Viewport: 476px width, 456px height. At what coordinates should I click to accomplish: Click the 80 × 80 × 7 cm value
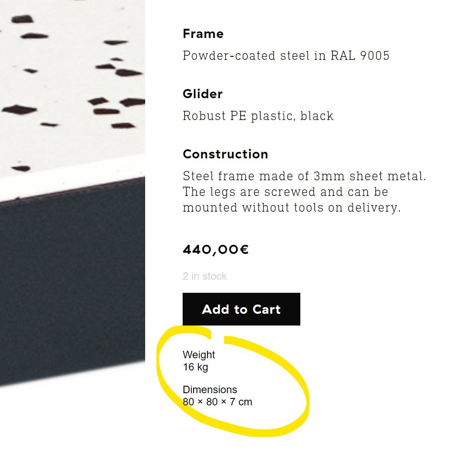pos(218,402)
